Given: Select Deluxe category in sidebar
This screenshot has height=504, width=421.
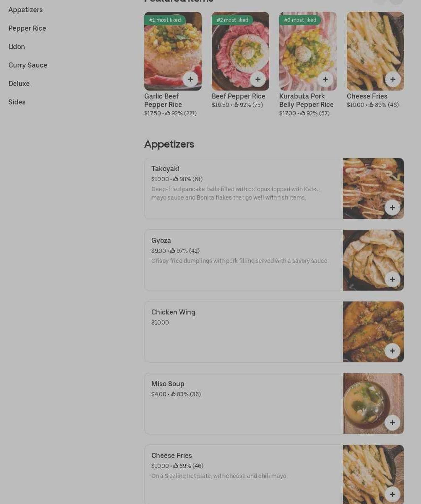Looking at the screenshot, I should 19,83.
